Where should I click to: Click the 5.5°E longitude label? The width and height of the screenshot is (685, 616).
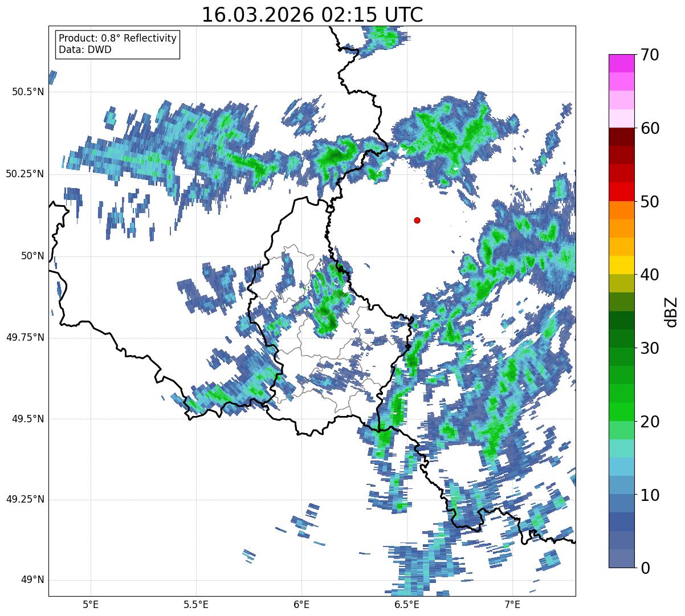pos(196,604)
